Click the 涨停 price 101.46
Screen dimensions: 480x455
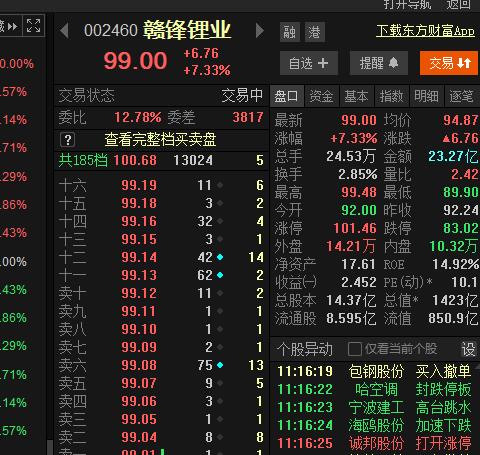click(355, 229)
